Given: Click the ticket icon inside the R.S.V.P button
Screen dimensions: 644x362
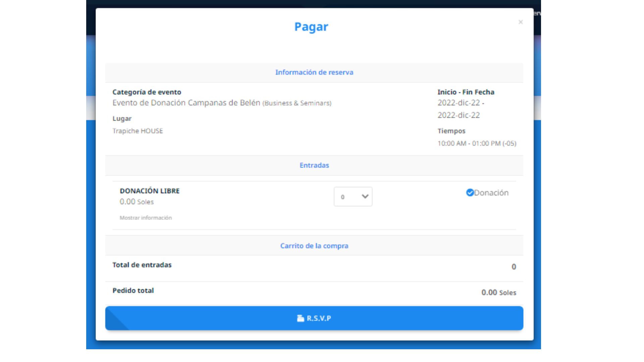Looking at the screenshot, I should 301,318.
